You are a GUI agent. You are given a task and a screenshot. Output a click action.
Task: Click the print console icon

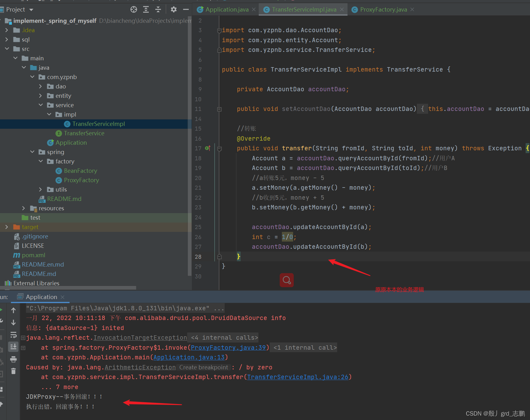(x=13, y=359)
